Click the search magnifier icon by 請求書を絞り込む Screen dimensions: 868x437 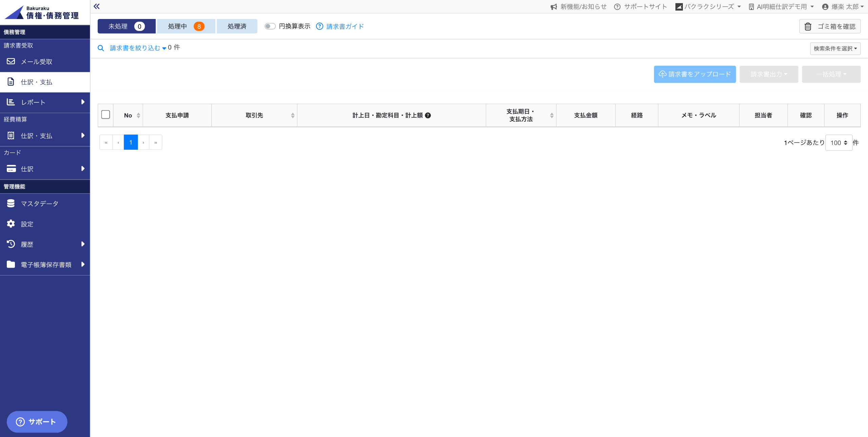coord(101,48)
